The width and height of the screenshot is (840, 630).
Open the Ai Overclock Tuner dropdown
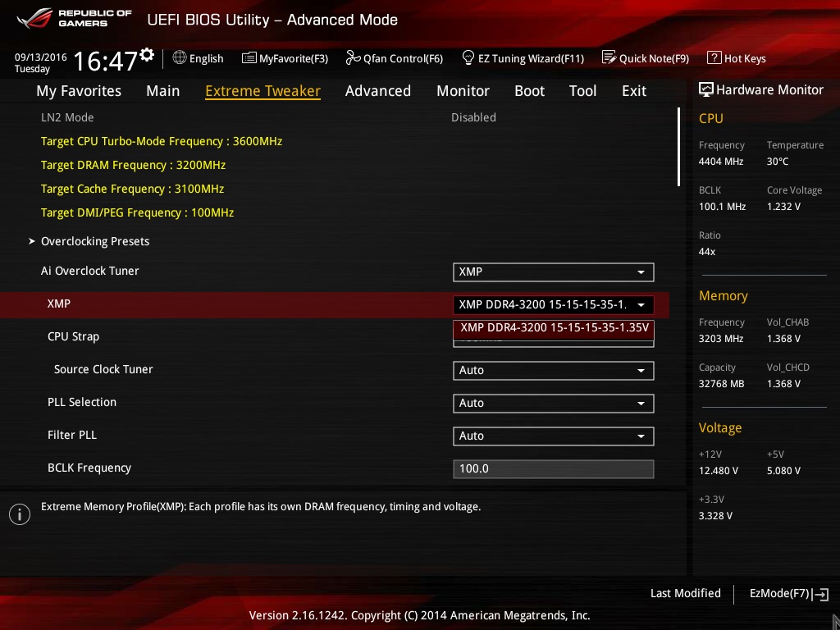pyautogui.click(x=554, y=272)
